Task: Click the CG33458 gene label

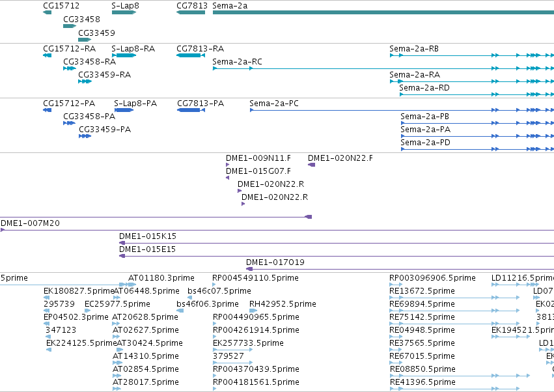Action: 81,19
